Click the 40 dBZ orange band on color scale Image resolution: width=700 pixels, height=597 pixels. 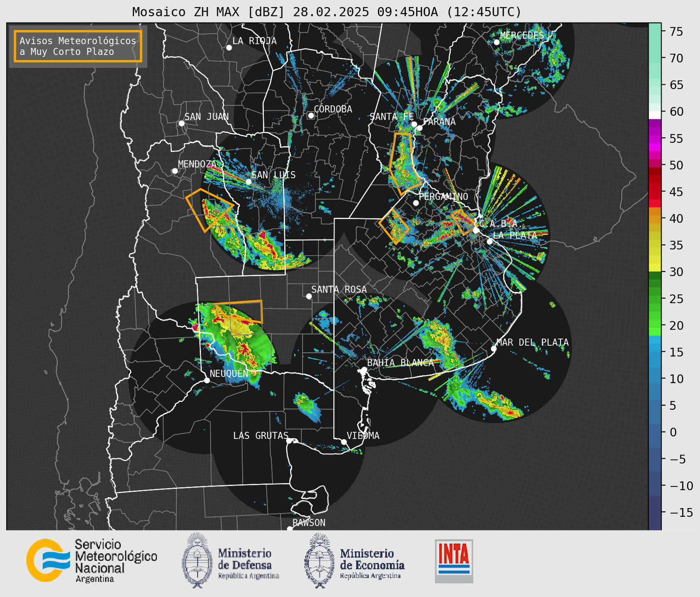click(655, 219)
